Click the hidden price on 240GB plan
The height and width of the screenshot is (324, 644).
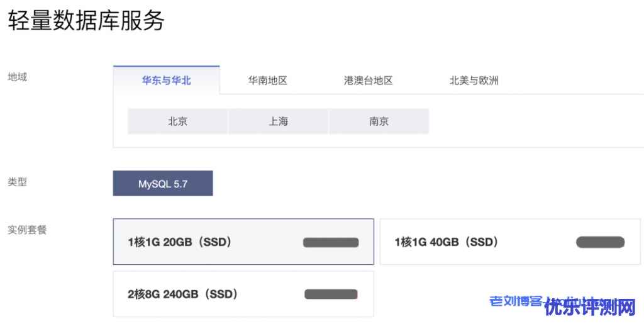click(331, 294)
